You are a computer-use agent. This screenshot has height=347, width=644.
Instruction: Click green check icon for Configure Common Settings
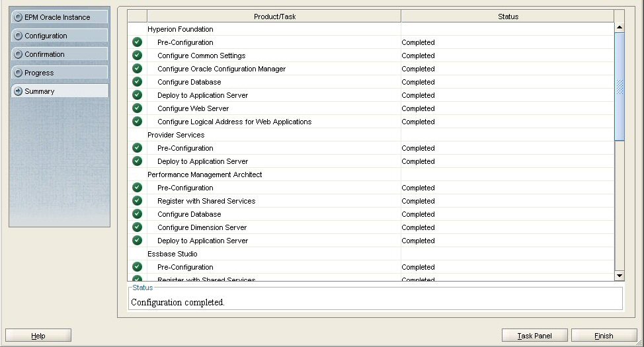coord(137,56)
